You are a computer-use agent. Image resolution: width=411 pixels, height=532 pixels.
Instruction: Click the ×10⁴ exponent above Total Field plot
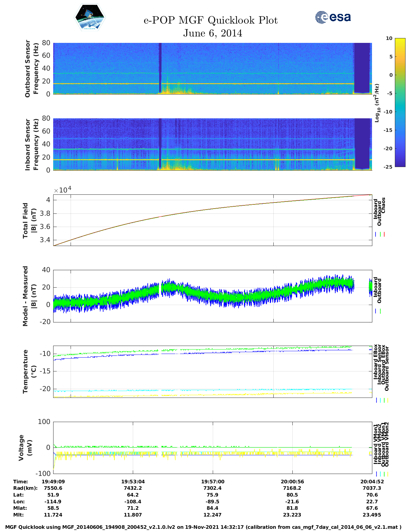(62, 190)
